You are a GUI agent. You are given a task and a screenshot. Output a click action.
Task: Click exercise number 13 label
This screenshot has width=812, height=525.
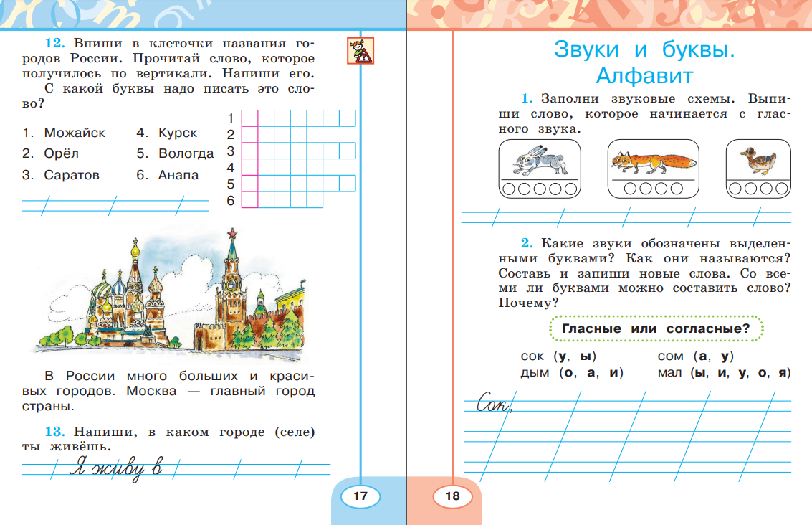[55, 432]
